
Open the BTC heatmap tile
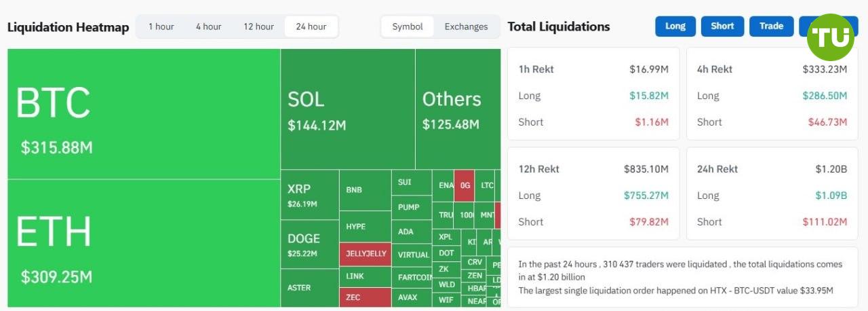143,113
